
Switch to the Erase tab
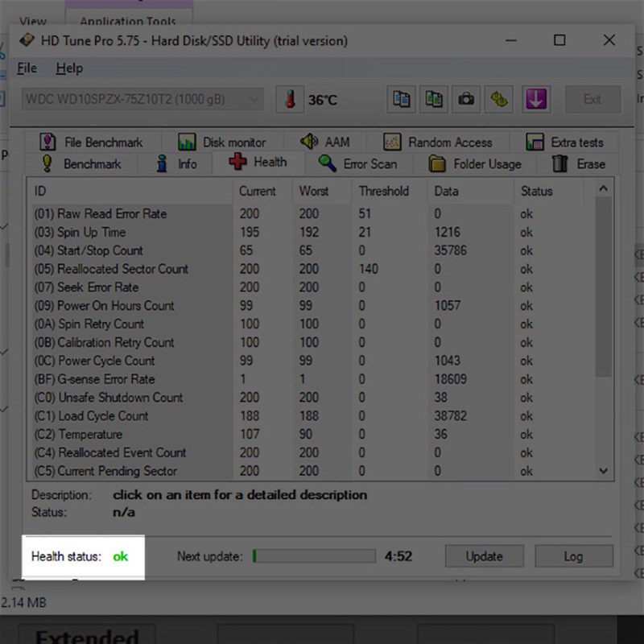tap(578, 164)
